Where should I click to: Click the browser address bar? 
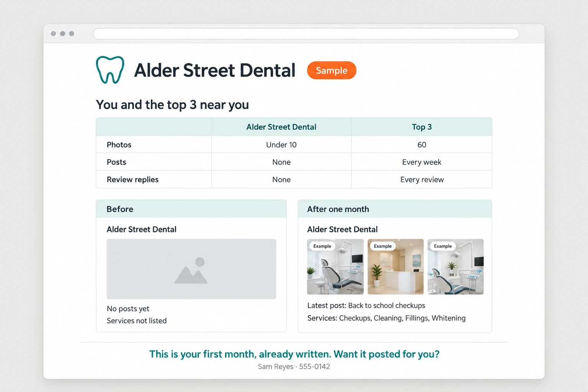coord(306,34)
